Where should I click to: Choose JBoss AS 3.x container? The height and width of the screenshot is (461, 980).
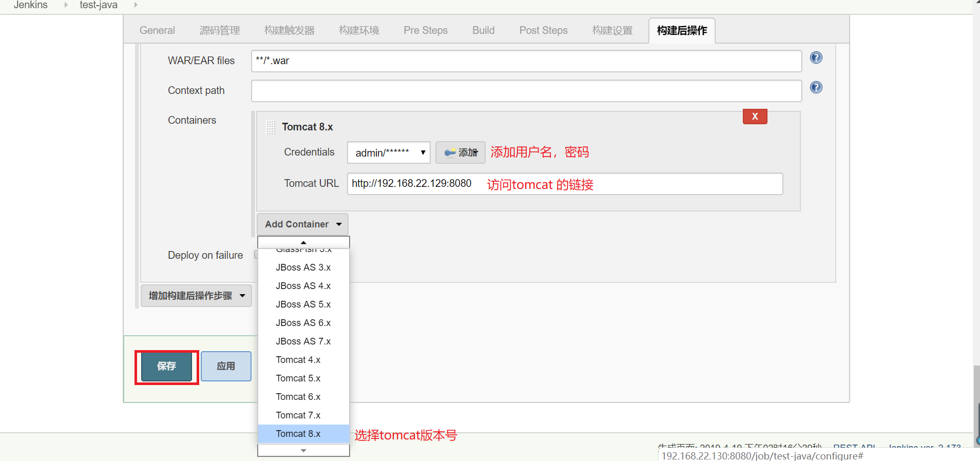(x=303, y=267)
